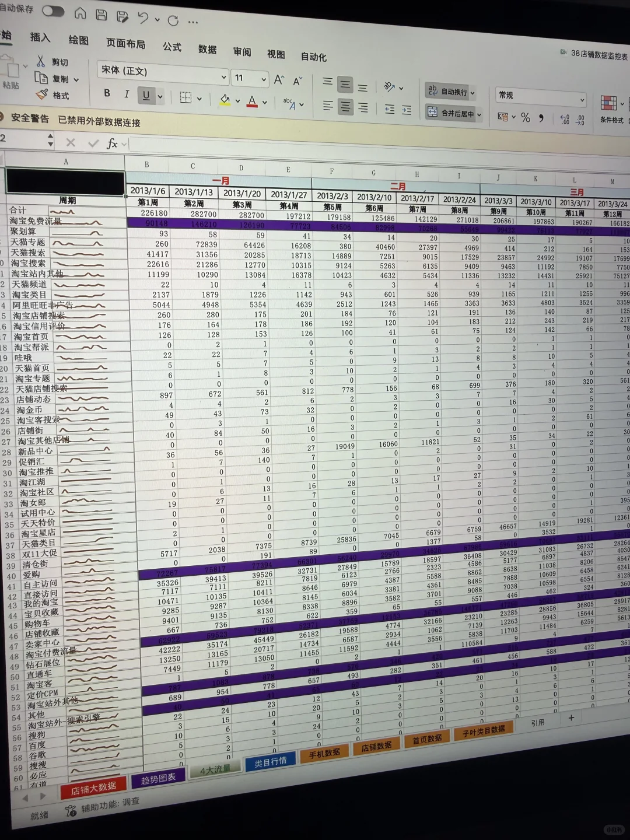
Task: Expand the borders dropdown arrow
Action: (199, 99)
